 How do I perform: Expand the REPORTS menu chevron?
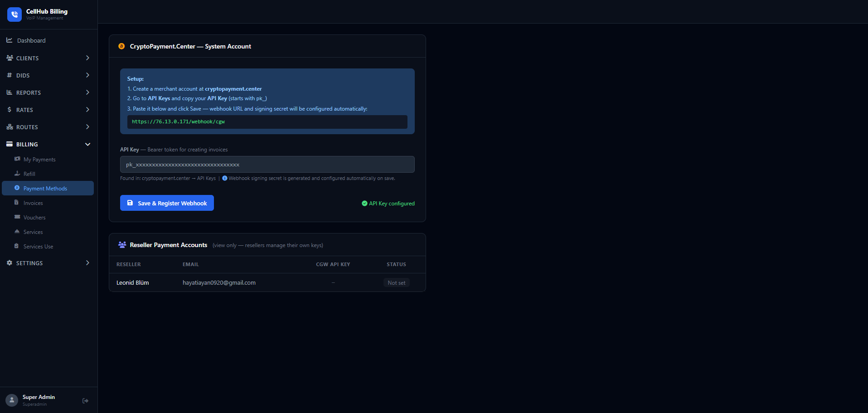(87, 92)
